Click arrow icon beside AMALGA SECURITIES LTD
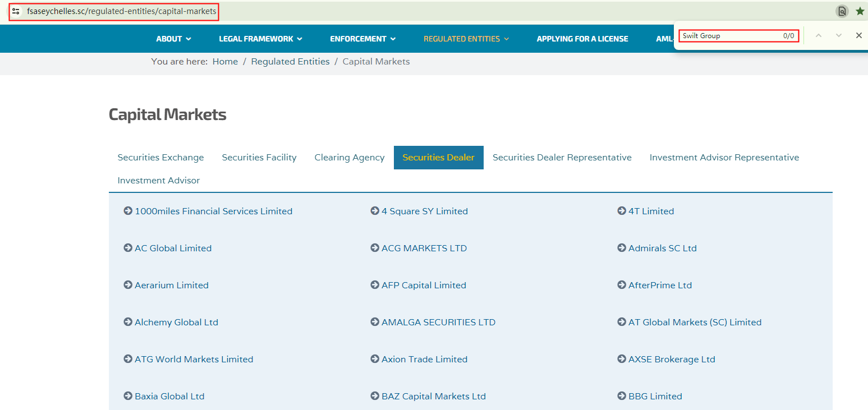868x410 pixels. (375, 322)
